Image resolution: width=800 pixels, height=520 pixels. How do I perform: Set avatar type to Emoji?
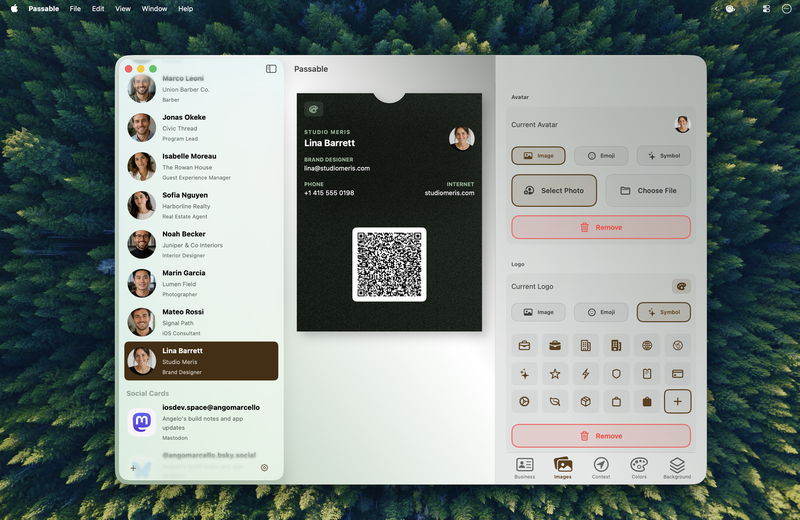pos(601,156)
